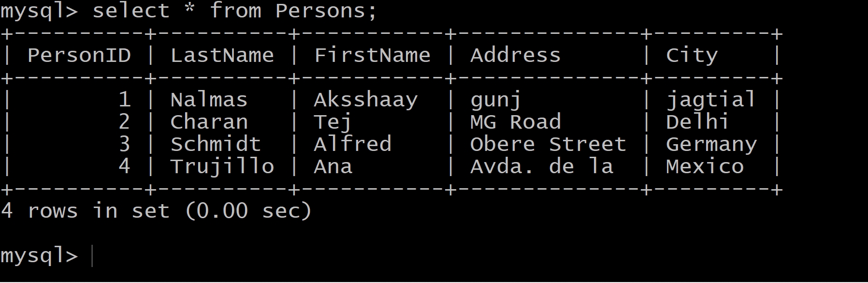Viewport: 868px width, 283px height.
Task: Click the Obere Street address
Action: tap(548, 144)
